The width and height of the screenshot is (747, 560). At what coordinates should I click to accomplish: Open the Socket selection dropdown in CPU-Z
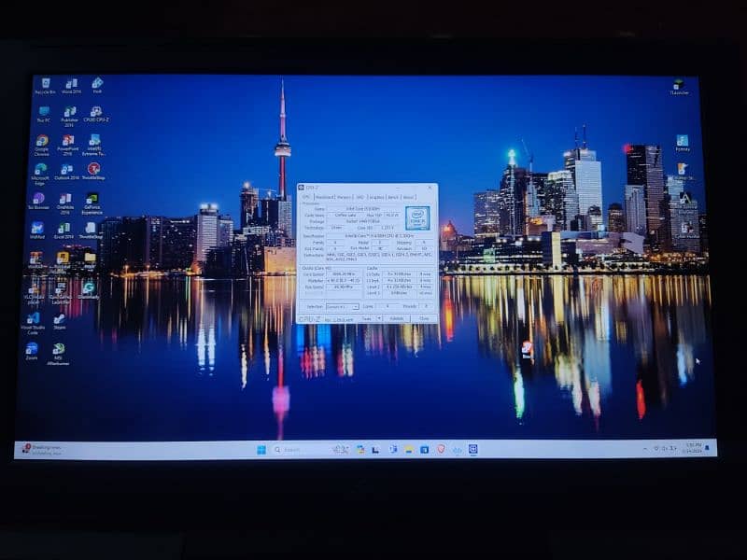tap(341, 306)
